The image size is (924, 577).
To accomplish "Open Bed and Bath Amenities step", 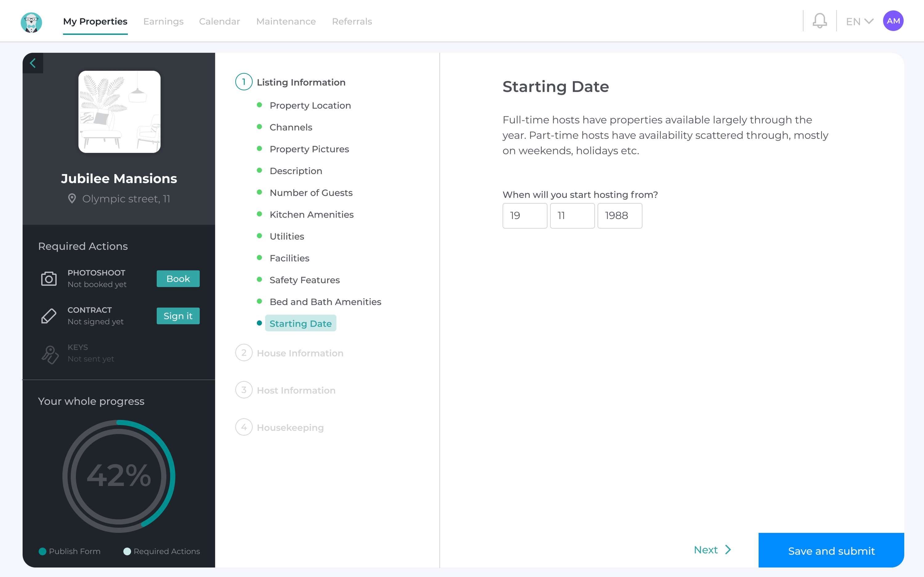I will tap(325, 302).
